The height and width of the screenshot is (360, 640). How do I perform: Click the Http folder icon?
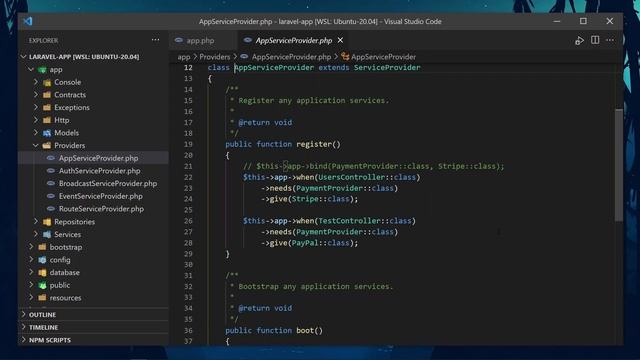47,120
